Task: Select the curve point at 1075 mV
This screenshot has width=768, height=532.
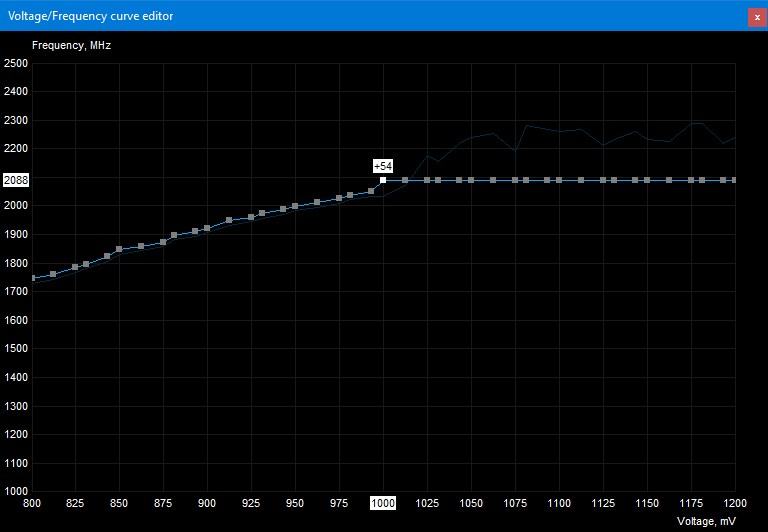Action: (515, 180)
